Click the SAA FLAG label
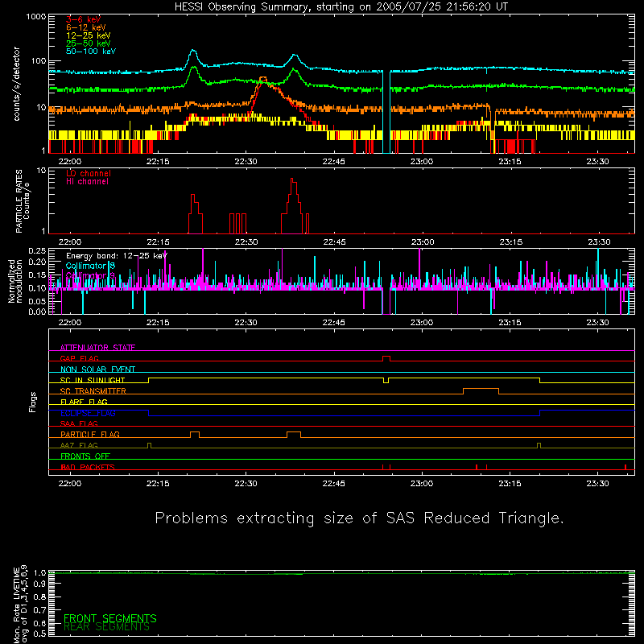This screenshot has height=644, width=644. pos(79,423)
